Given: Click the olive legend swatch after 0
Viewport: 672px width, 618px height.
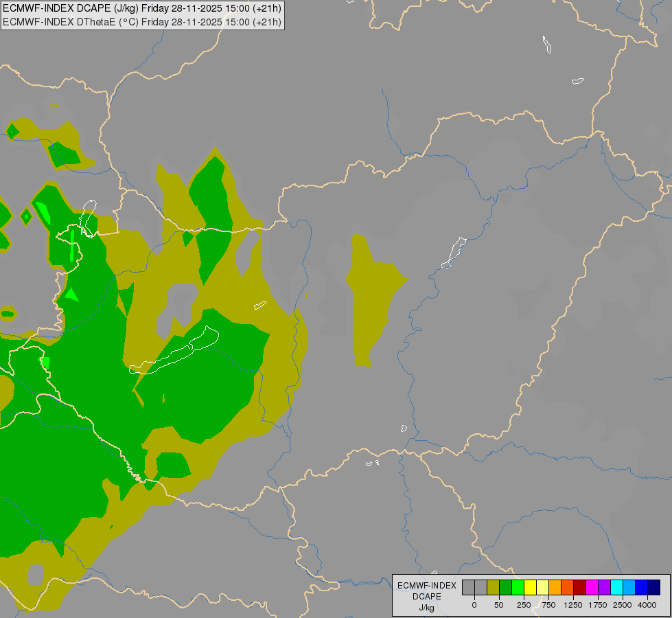Looking at the screenshot, I should [494, 588].
